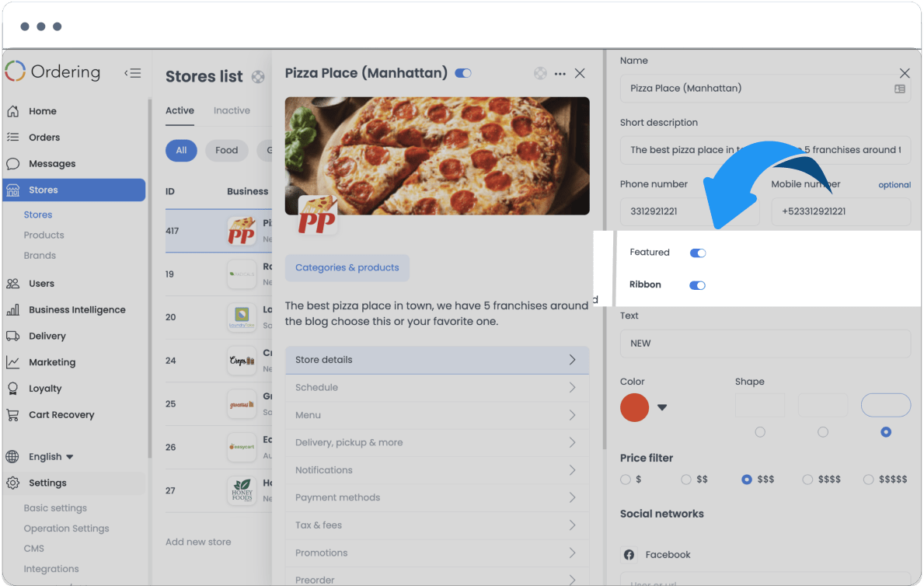Image resolution: width=924 pixels, height=586 pixels.
Task: Click the language globe icon
Action: tap(12, 457)
